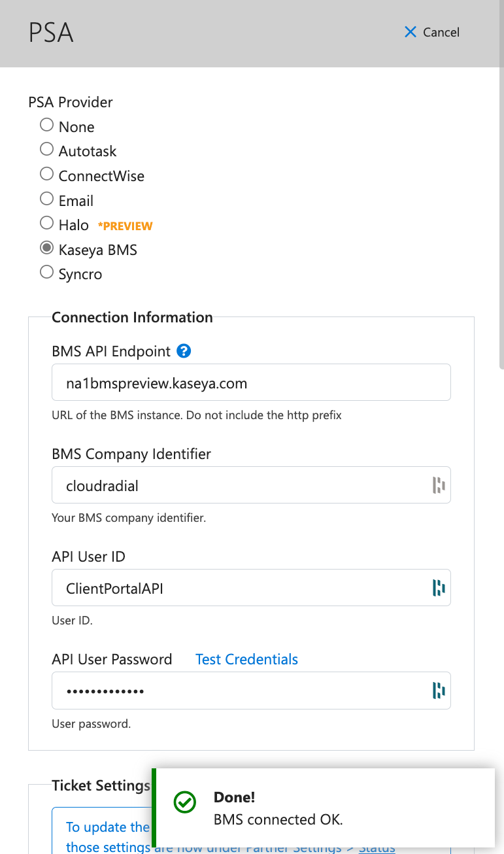Choose ConnectWise as PSA provider
Screen dimensions: 504x854
pos(46,174)
